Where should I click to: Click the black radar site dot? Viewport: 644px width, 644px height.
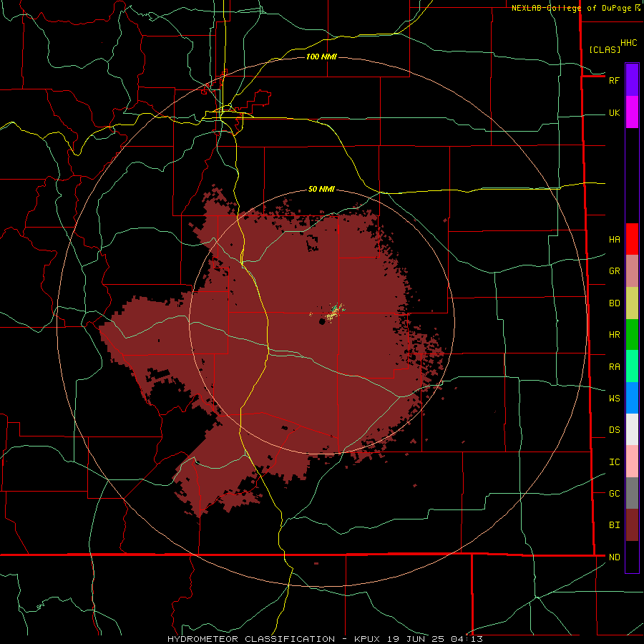(322, 321)
